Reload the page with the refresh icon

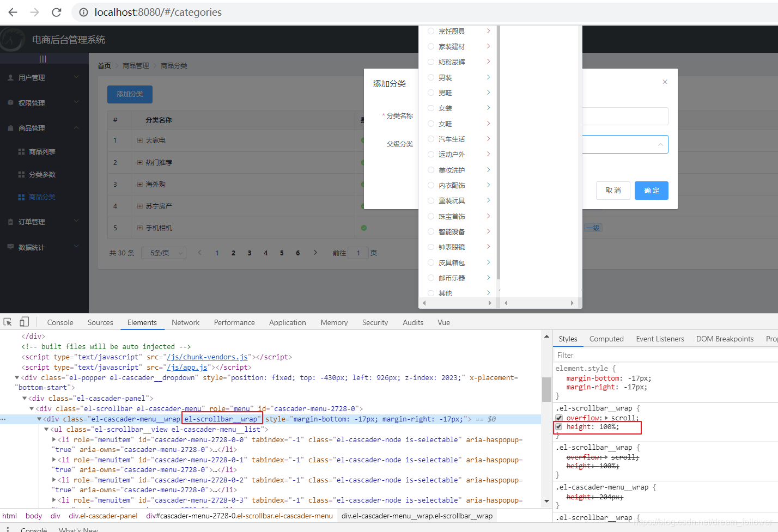coord(56,12)
